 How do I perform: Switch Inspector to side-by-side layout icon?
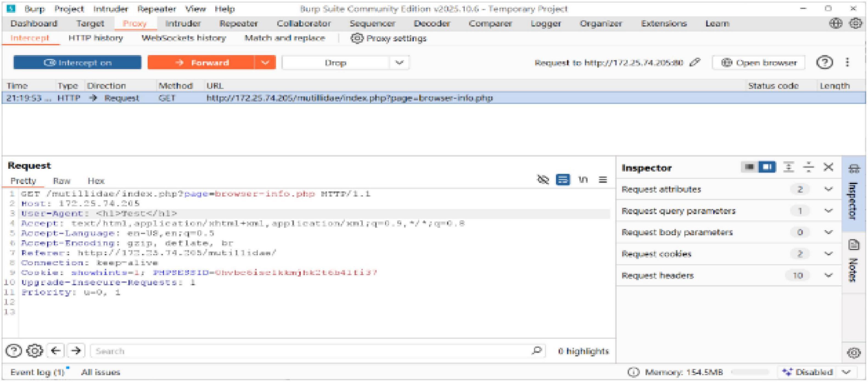(767, 167)
